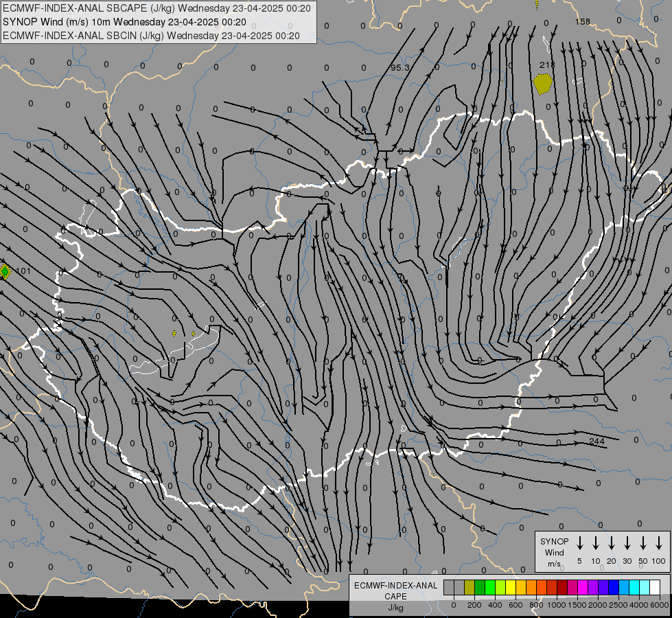Viewport: 672px width, 618px height.
Task: Click the olive CAPE polygon below 218
Action: 542,84
